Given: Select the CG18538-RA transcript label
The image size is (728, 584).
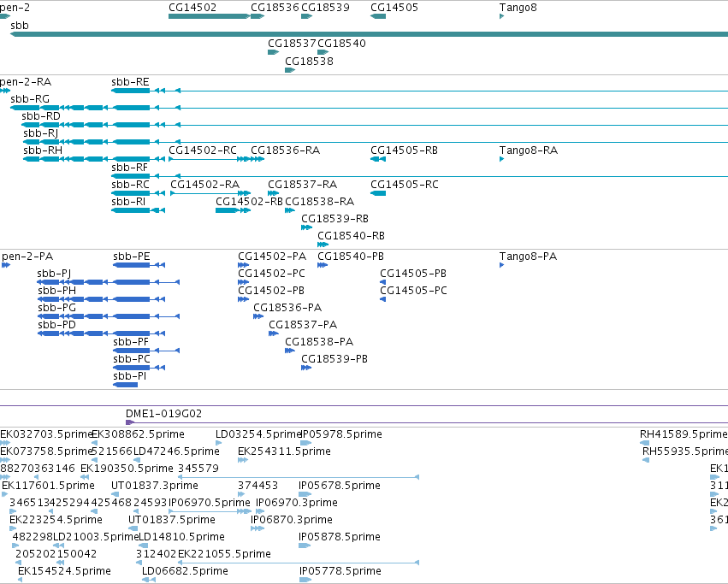Looking at the screenshot, I should (319, 202).
